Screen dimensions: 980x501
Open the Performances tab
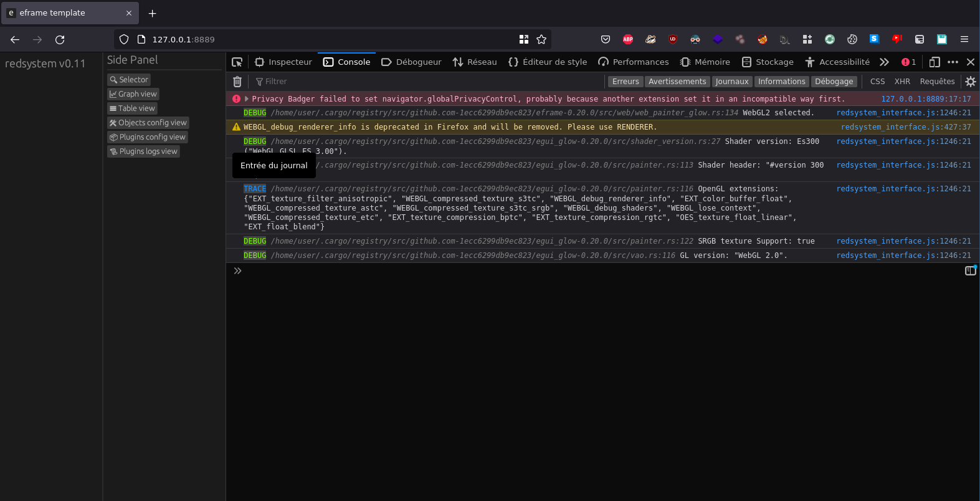click(x=633, y=62)
